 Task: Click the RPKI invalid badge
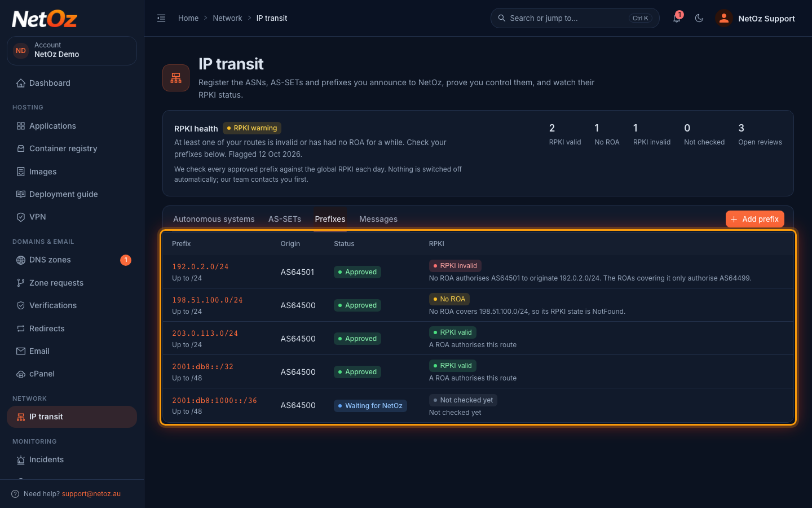pyautogui.click(x=455, y=266)
